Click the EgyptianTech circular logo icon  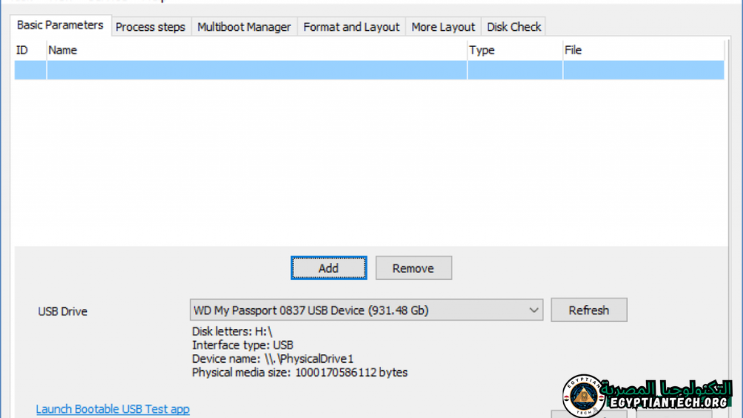point(582,397)
